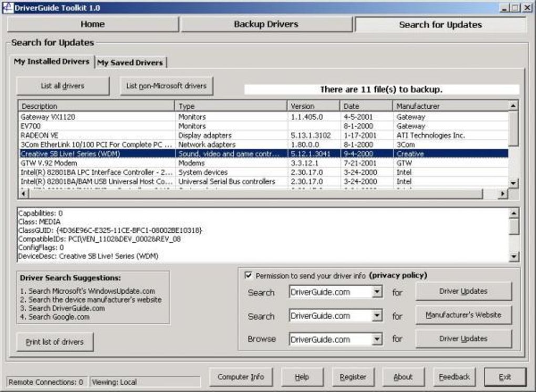536x392 pixels.
Task: Open the Browse DriverGuide.com dropdown
Action: pos(377,339)
